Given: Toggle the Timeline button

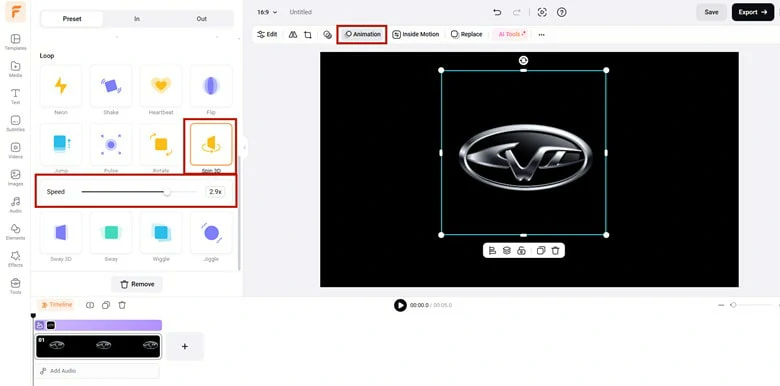Looking at the screenshot, I should [x=56, y=304].
